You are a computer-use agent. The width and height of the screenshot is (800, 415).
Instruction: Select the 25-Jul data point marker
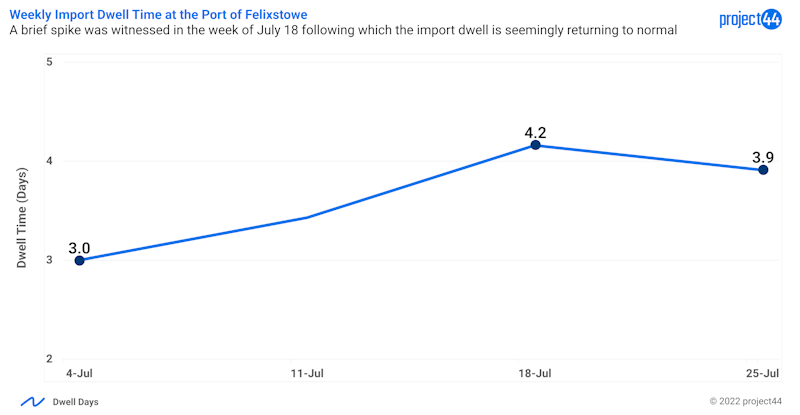(763, 170)
